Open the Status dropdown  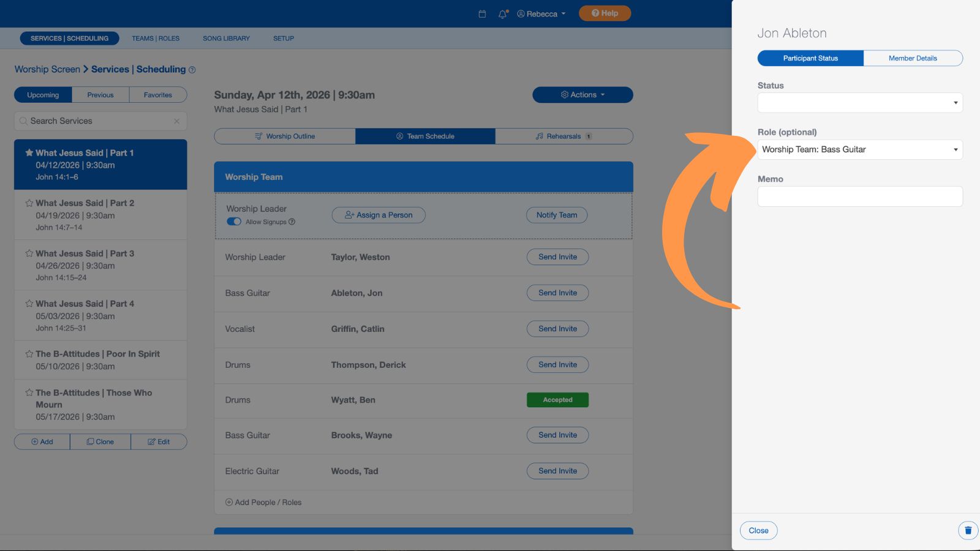(x=860, y=102)
